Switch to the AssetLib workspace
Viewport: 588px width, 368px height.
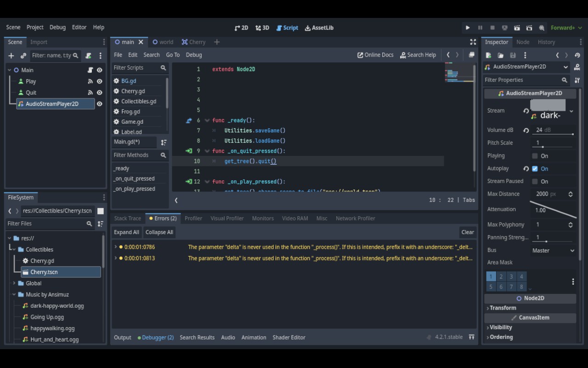[319, 28]
